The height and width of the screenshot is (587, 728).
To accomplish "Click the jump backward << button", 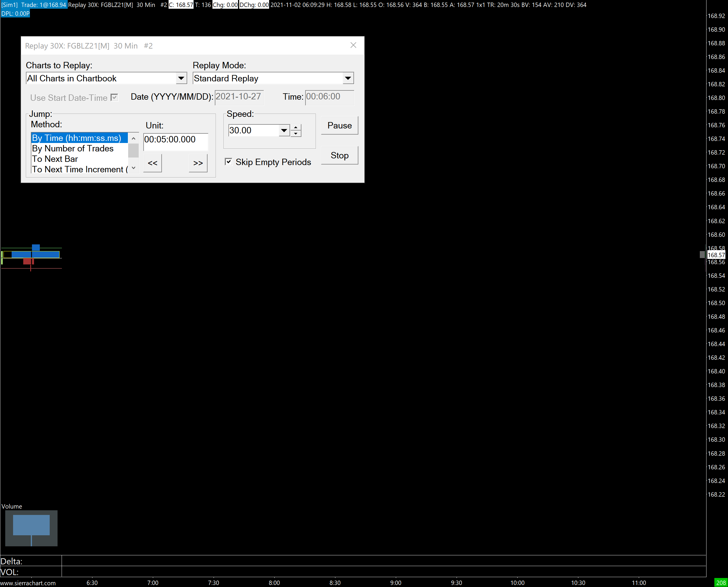I will click(x=153, y=163).
